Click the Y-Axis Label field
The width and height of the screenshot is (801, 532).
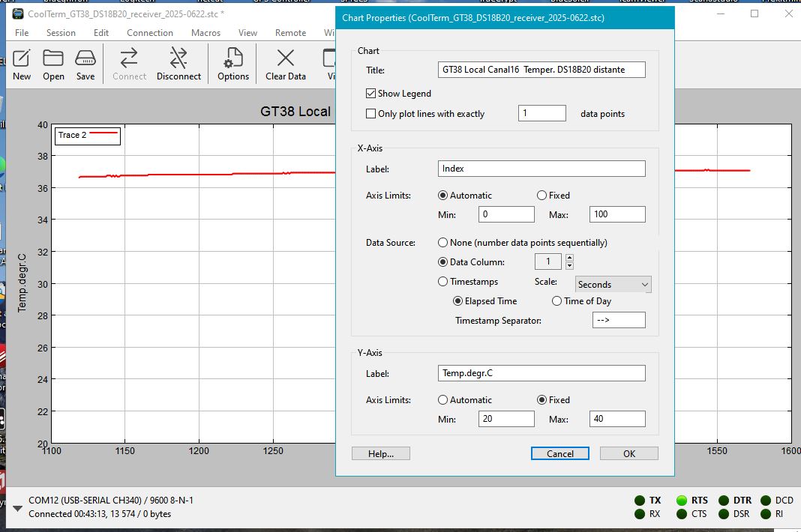tap(541, 373)
